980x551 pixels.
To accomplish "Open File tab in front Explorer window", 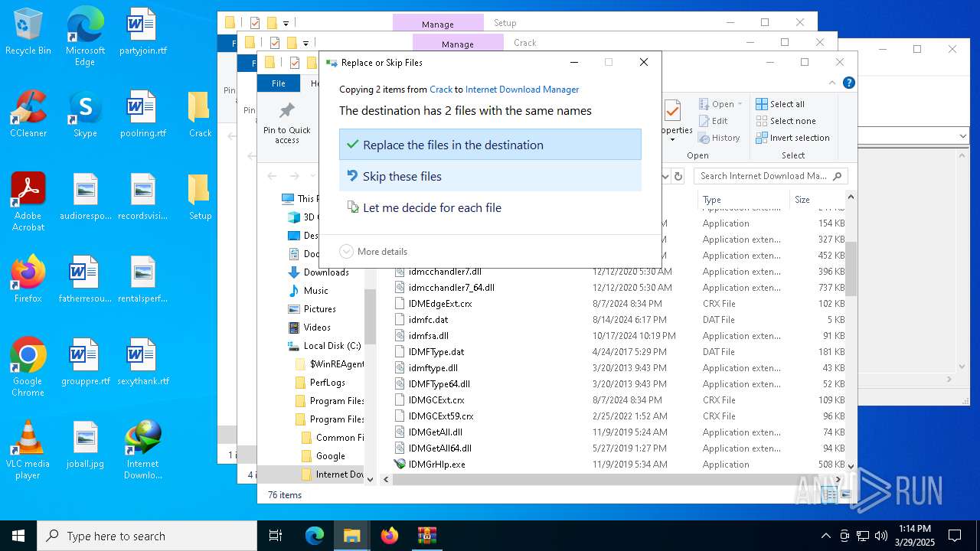I will [x=279, y=83].
